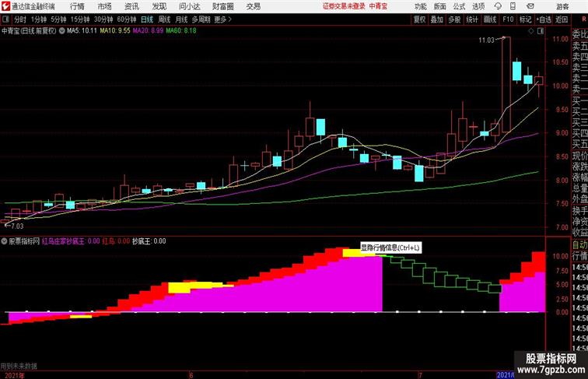Screen dimensions: 588x379
Task: Toggle the side panel icon at chart top-right
Action: click(x=541, y=32)
